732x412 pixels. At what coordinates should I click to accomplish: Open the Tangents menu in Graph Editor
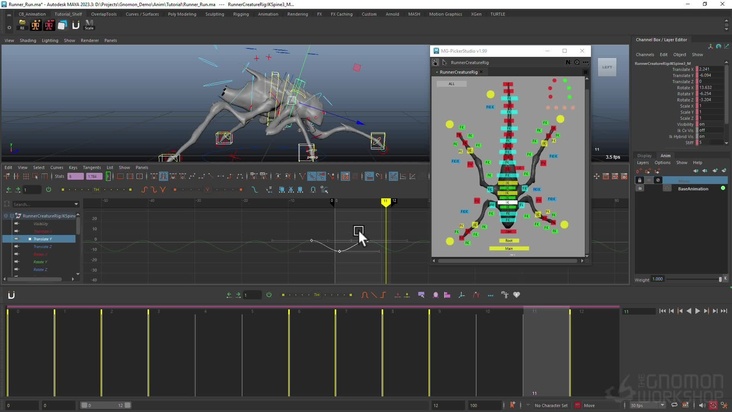[x=92, y=167]
